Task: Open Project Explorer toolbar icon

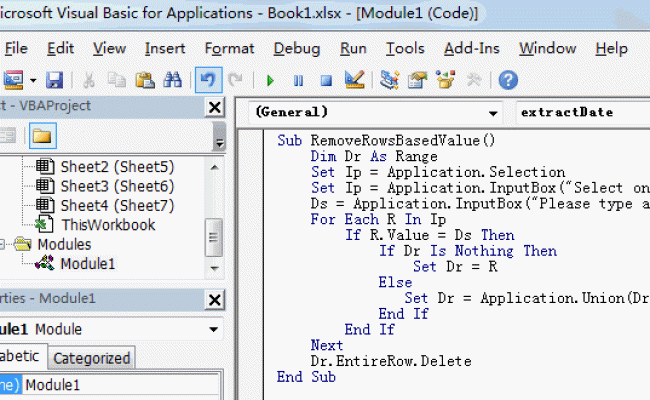Action: pos(389,80)
